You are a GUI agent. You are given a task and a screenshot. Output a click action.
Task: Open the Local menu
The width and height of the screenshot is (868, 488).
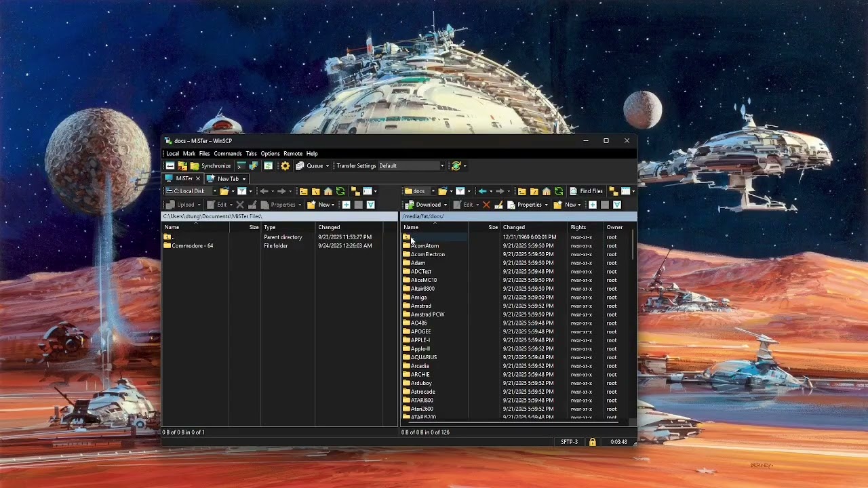[173, 154]
